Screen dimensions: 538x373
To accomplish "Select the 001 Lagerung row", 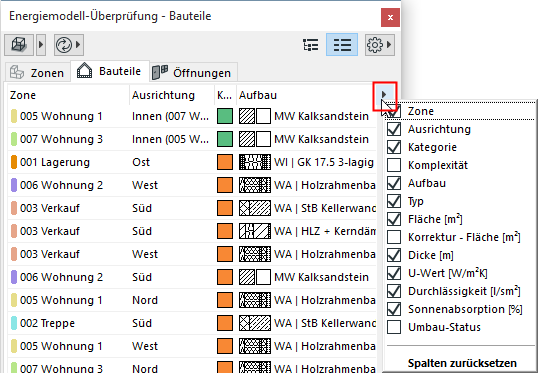I will pyautogui.click(x=192, y=162).
